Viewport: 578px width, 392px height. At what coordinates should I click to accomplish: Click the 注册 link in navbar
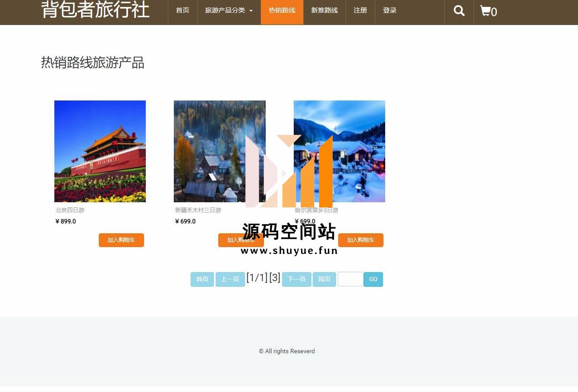(x=360, y=10)
